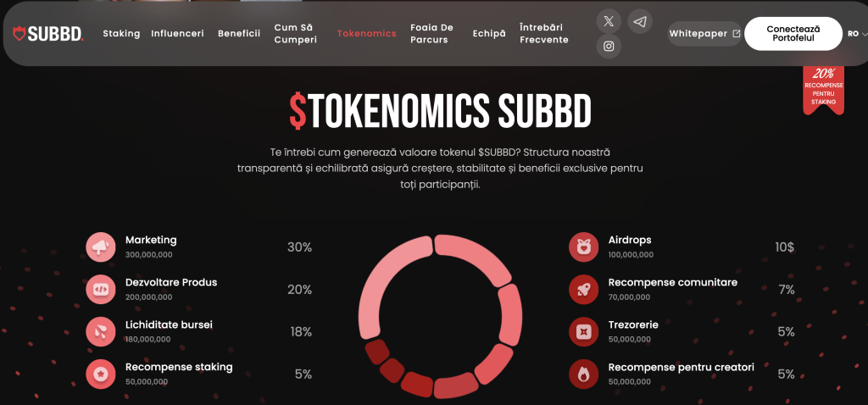Click the Recompense staking star icon
This screenshot has height=405, width=868.
101,374
